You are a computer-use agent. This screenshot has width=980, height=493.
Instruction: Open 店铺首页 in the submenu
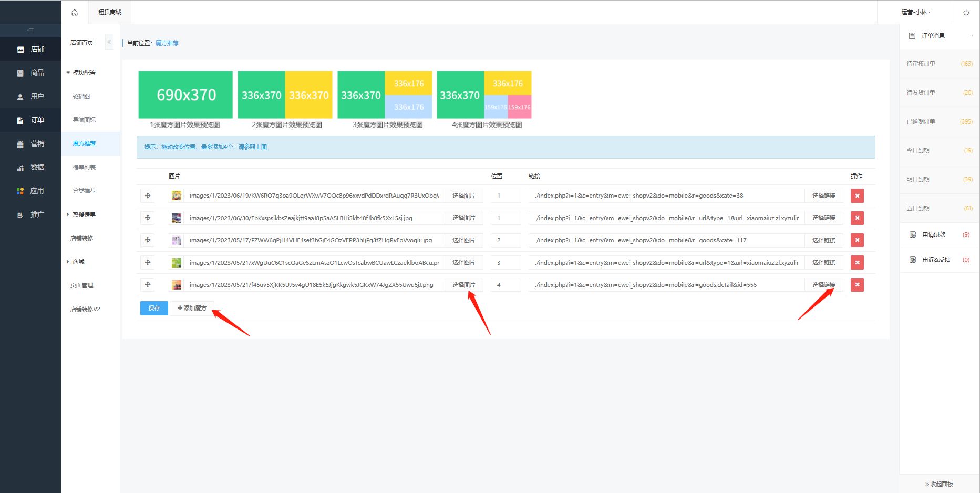(x=82, y=43)
